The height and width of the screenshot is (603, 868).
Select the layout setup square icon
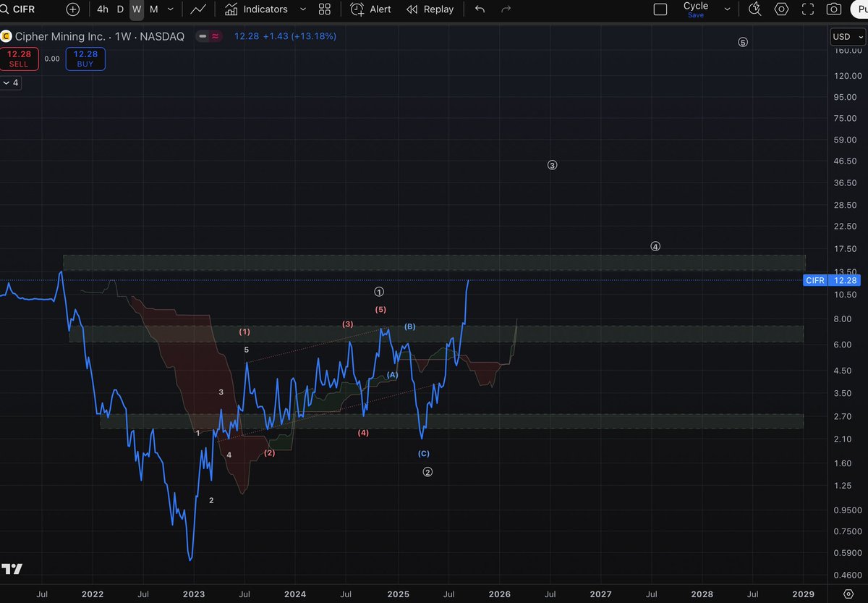tap(660, 9)
